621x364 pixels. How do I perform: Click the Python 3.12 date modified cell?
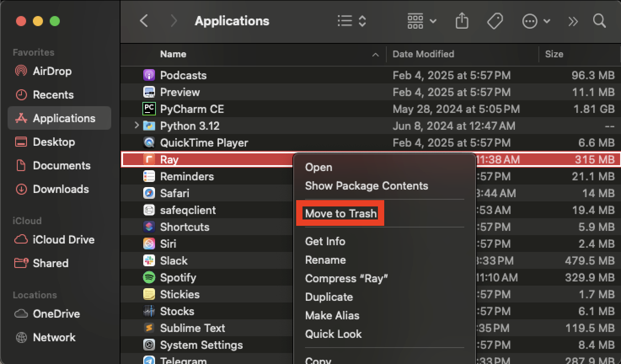[454, 126]
